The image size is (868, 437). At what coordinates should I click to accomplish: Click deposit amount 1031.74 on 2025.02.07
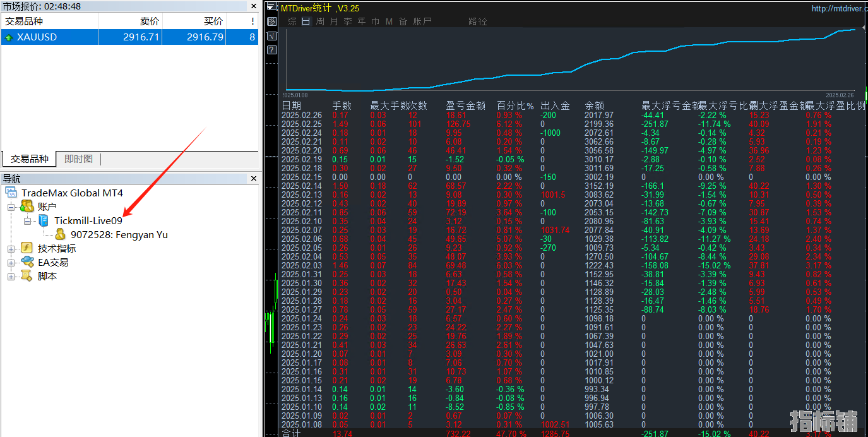pyautogui.click(x=555, y=230)
